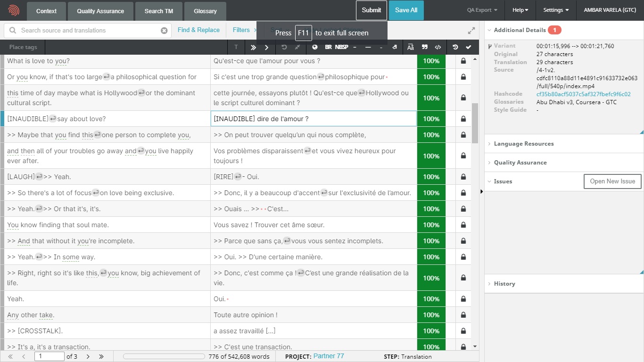Click the checkmark confirm icon in toolbar
Image resolution: width=644 pixels, height=362 pixels.
click(468, 47)
